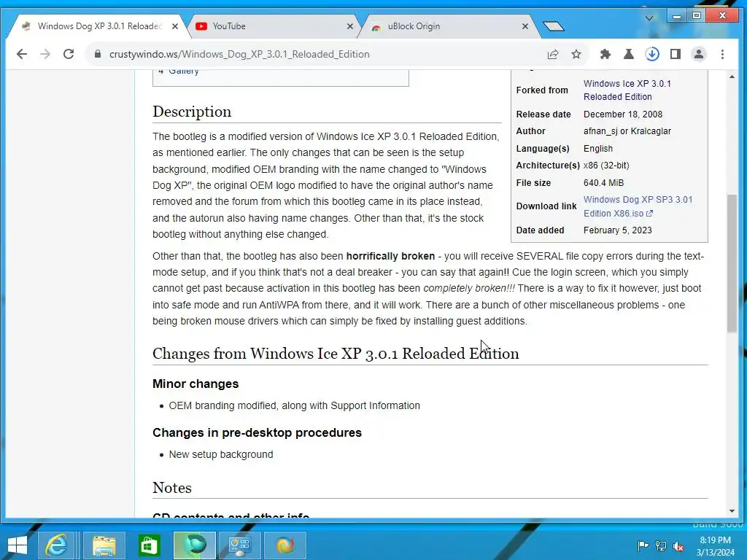747x560 pixels.
Task: Show downloads in toolbar
Action: [x=652, y=54]
